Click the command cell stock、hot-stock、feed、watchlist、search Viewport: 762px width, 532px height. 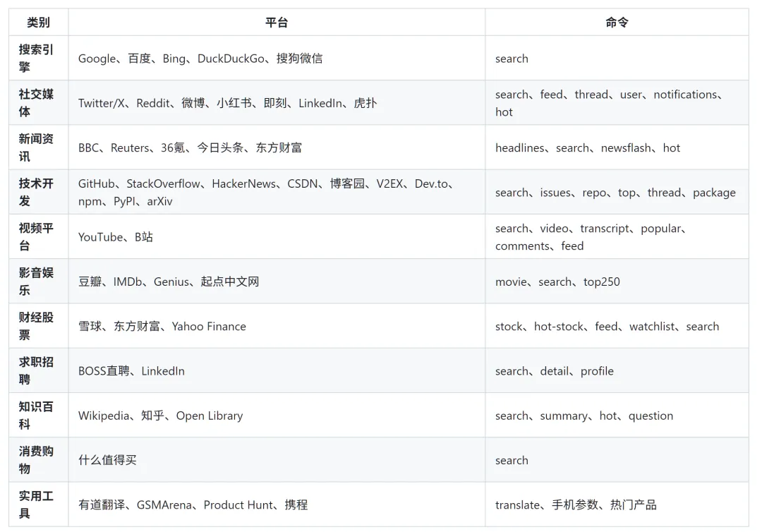pyautogui.click(x=617, y=327)
